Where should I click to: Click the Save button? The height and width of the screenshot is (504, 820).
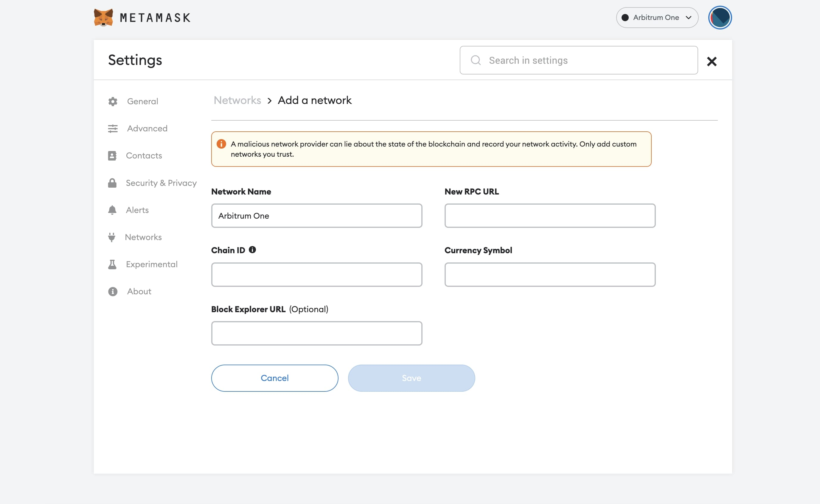411,378
